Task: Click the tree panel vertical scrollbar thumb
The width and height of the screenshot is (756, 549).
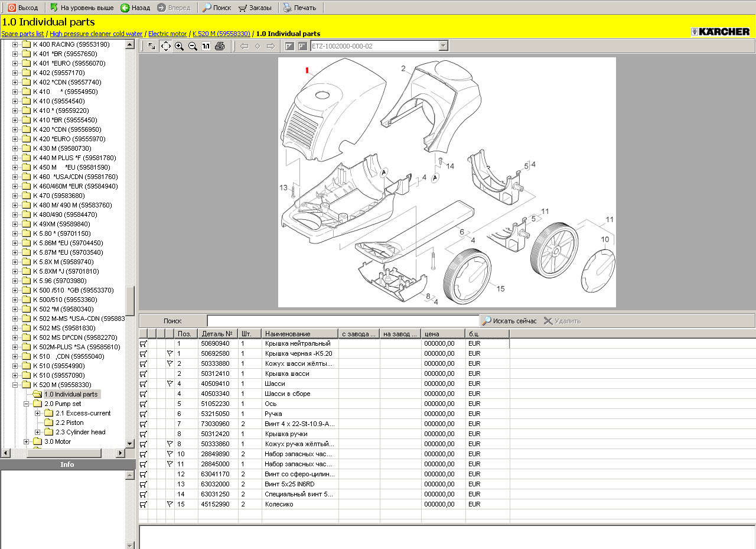Action: coord(131,302)
